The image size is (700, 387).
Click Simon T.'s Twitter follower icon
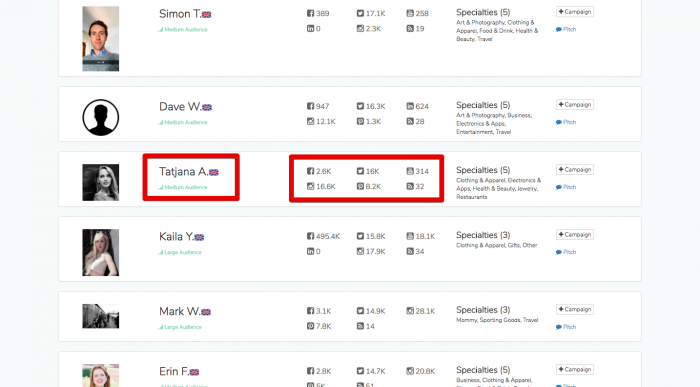(360, 13)
